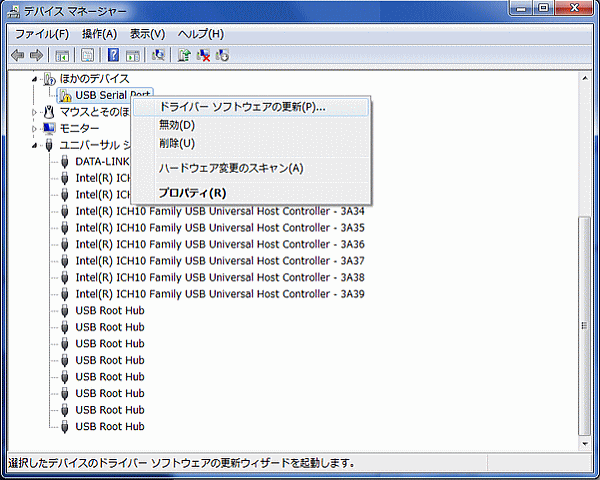The height and width of the screenshot is (480, 600).
Task: Maximize the Device Manager window
Action: tap(543, 8)
